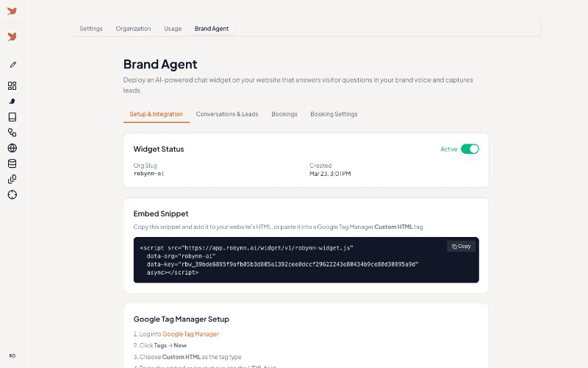Open the workflow shapes icon in sidebar

point(12,132)
